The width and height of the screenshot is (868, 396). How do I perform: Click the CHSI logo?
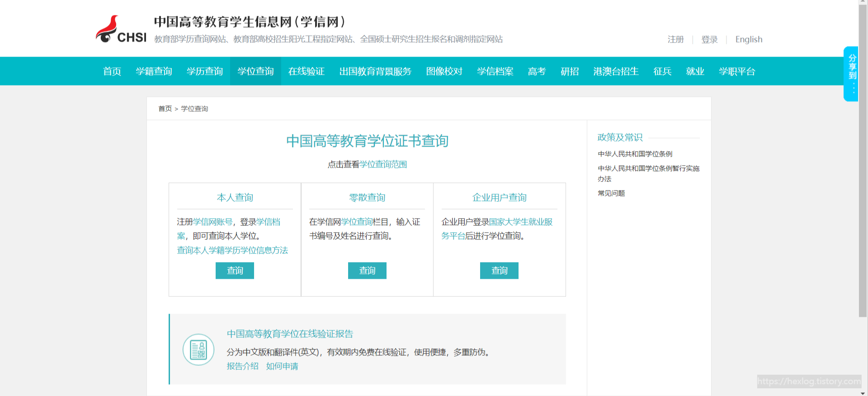coord(121,29)
